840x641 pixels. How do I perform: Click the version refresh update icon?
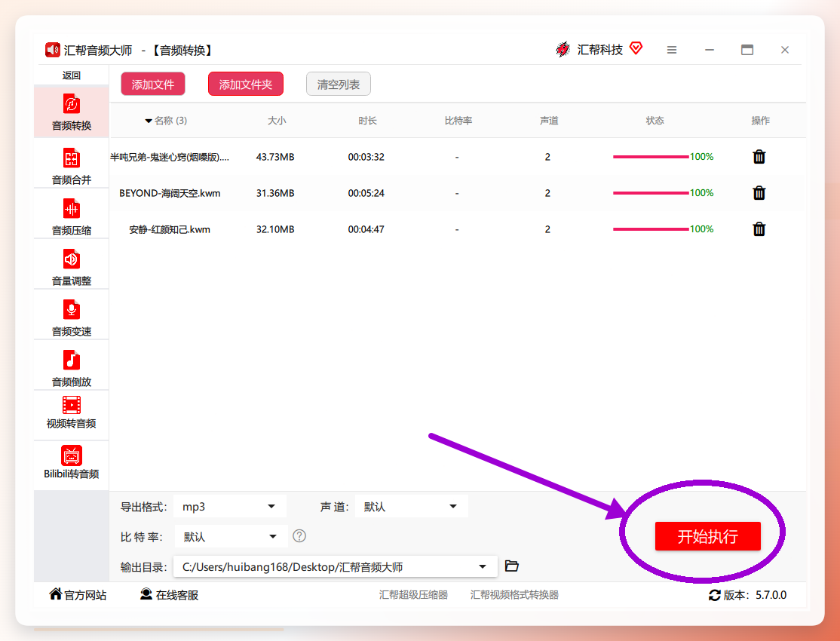pyautogui.click(x=715, y=595)
